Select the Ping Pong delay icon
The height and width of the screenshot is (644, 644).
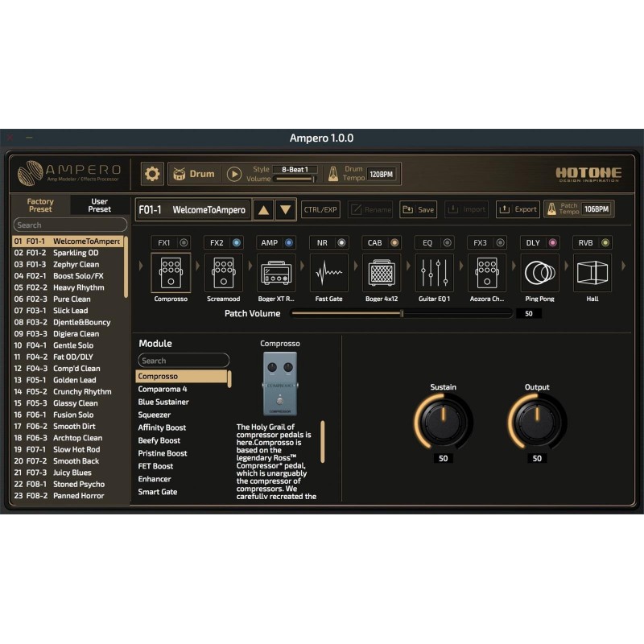coord(539,273)
